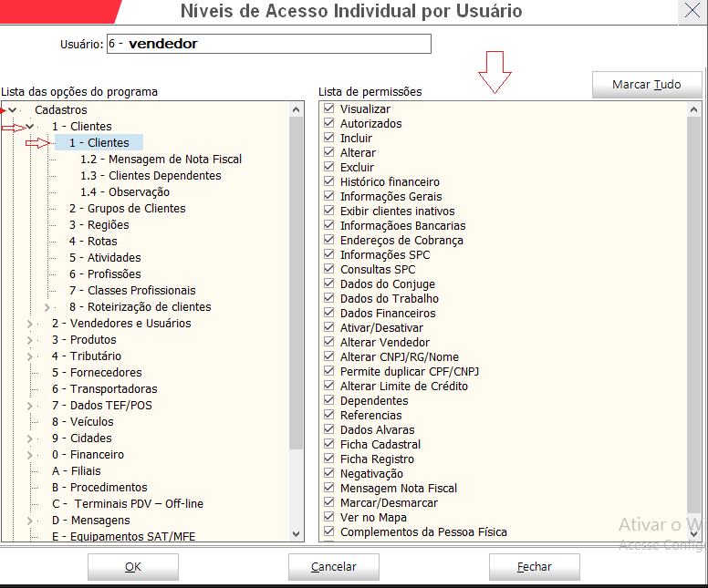
Task: Select 1.3 - Clientes Dependentes
Action: [x=151, y=176]
